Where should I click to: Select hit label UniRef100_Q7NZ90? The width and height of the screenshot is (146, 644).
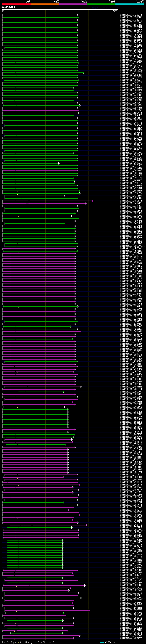click(x=131, y=32)
